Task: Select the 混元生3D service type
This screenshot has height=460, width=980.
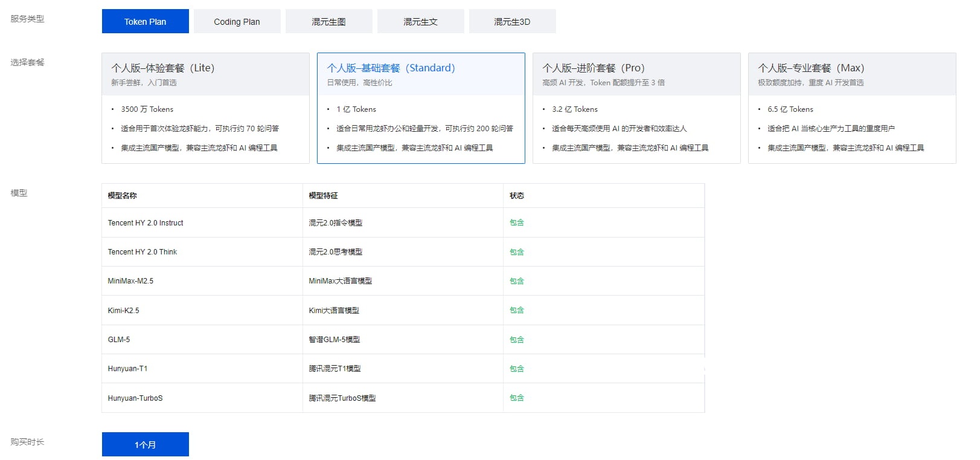Action: pyautogui.click(x=512, y=22)
